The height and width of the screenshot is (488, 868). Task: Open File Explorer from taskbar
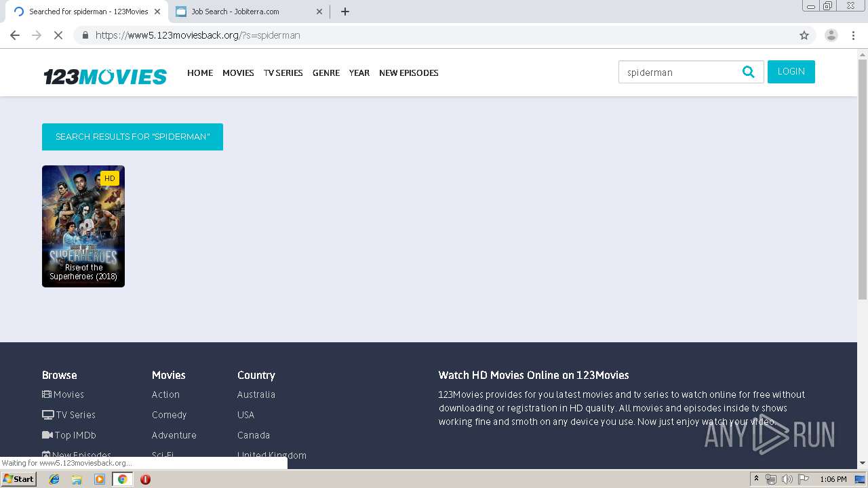[77, 479]
